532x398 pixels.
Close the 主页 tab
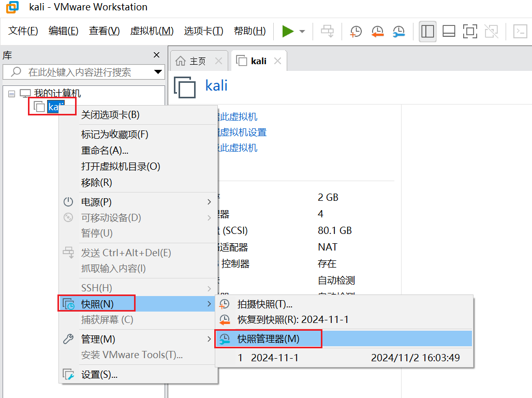(x=218, y=61)
